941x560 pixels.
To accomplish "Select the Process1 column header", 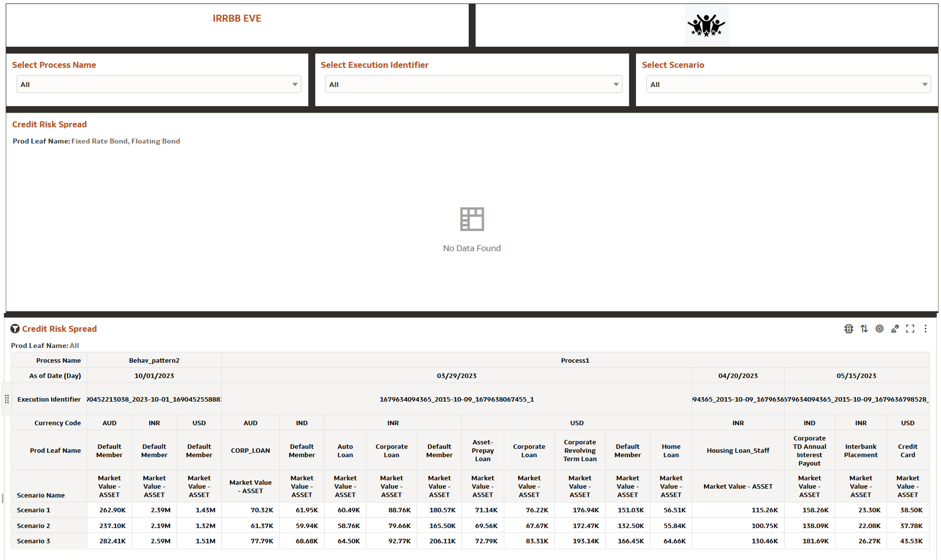I will 575,360.
